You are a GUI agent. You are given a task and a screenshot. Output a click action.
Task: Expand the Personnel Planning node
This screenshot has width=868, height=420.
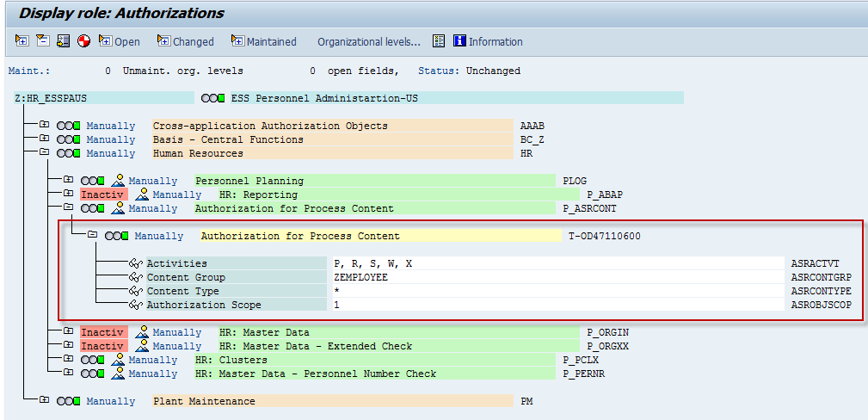click(68, 179)
